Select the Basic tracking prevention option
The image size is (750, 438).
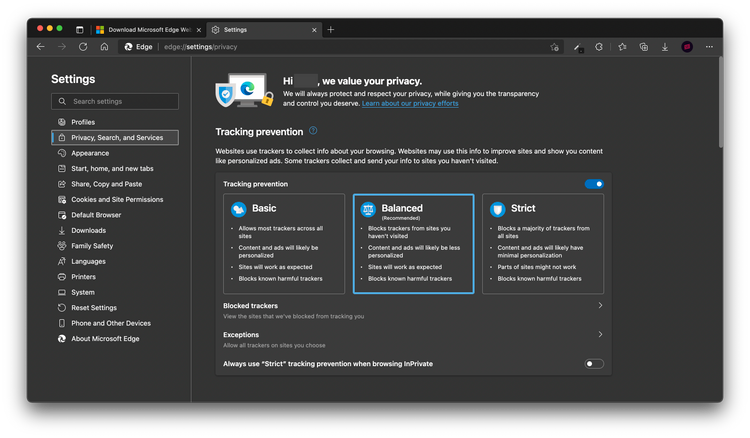click(284, 243)
